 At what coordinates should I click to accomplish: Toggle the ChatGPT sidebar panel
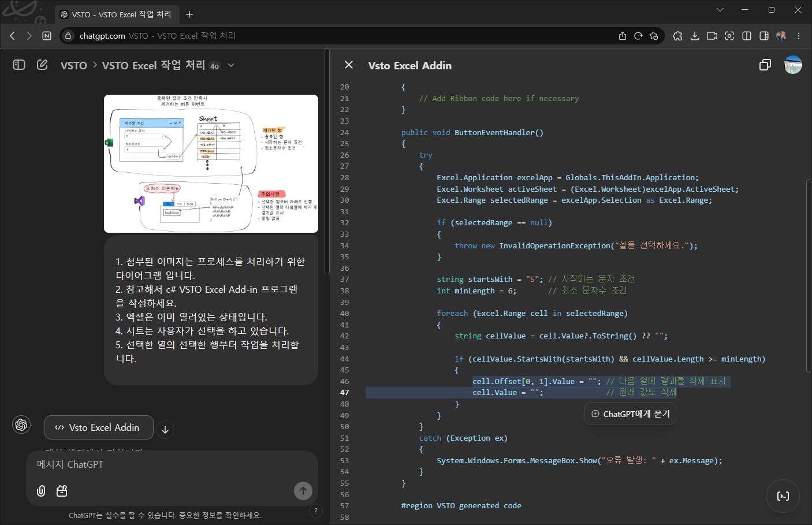point(19,65)
